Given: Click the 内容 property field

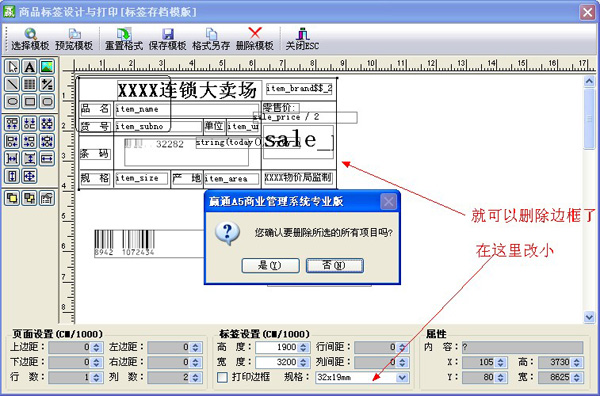Looking at the screenshot, I should click(x=522, y=347).
